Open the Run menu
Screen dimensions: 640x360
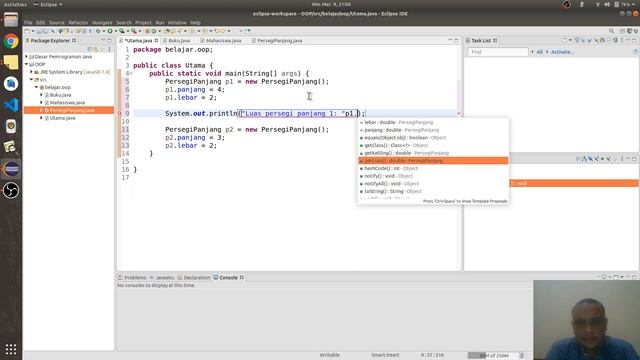point(160,22)
